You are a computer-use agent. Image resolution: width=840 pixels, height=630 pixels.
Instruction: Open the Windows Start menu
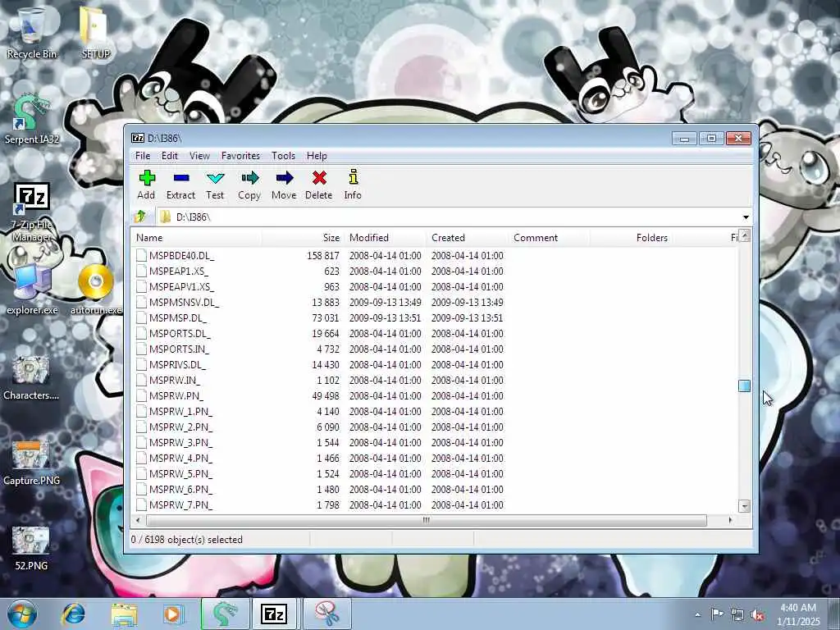point(22,614)
